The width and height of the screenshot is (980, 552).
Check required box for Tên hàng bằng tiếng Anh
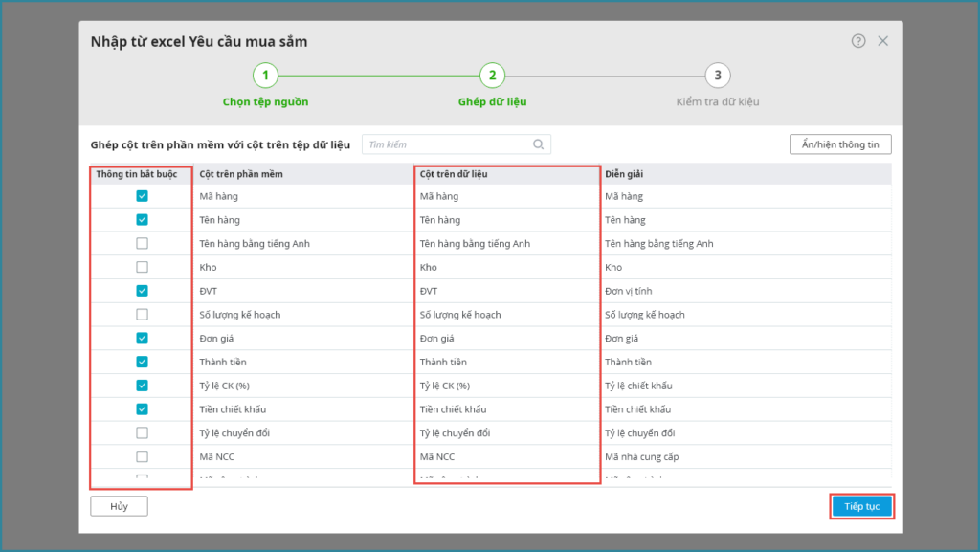[142, 244]
